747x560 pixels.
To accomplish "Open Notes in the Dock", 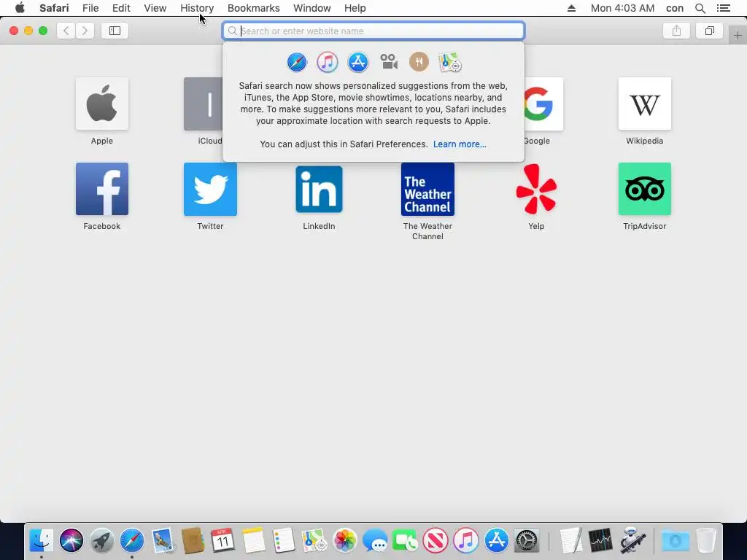I will [x=253, y=540].
